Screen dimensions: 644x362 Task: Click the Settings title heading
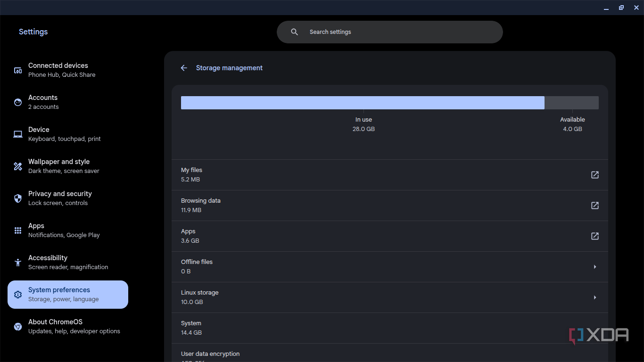(x=33, y=32)
